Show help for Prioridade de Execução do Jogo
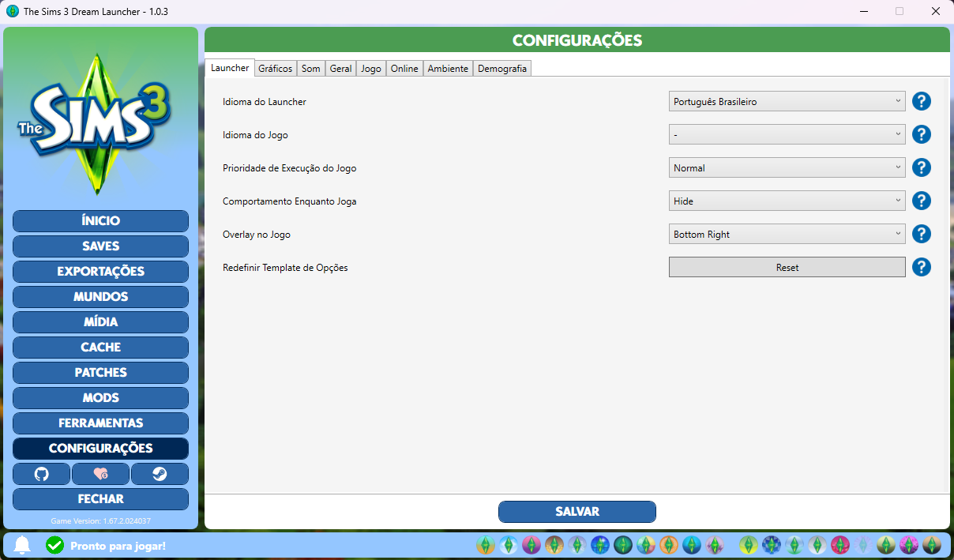954x560 pixels. (x=922, y=167)
